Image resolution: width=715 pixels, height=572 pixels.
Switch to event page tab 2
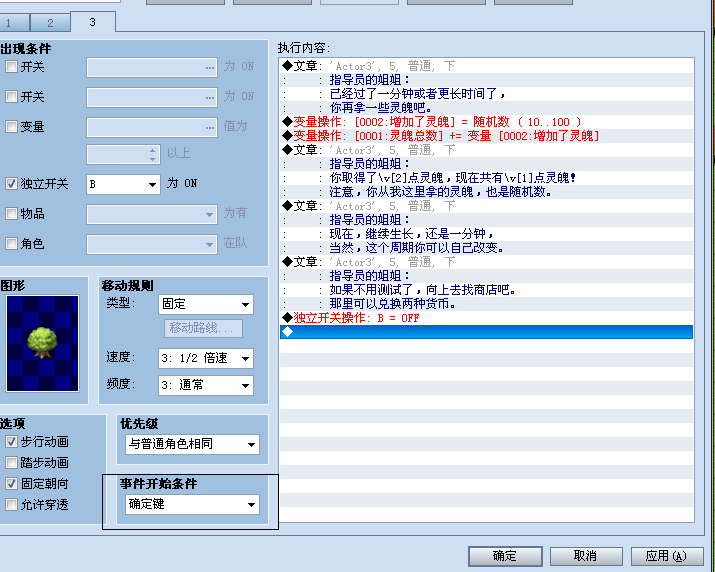pos(50,22)
